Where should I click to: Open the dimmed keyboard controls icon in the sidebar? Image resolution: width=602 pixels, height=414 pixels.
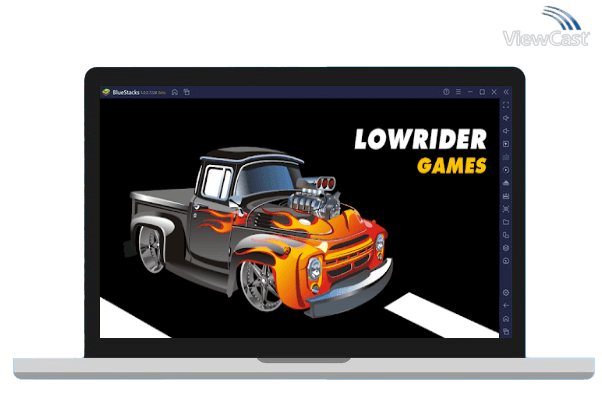click(506, 157)
